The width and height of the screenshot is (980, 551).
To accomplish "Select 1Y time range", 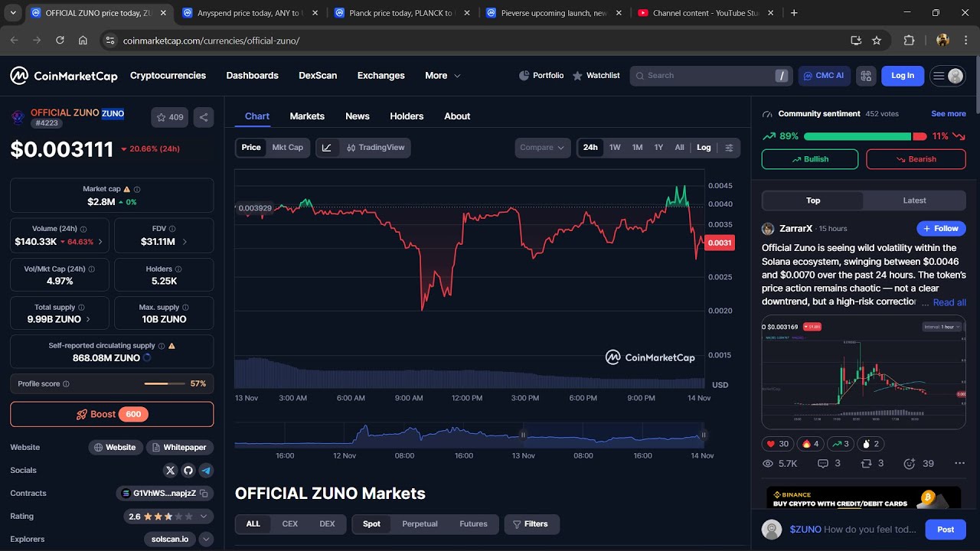I will pyautogui.click(x=658, y=148).
